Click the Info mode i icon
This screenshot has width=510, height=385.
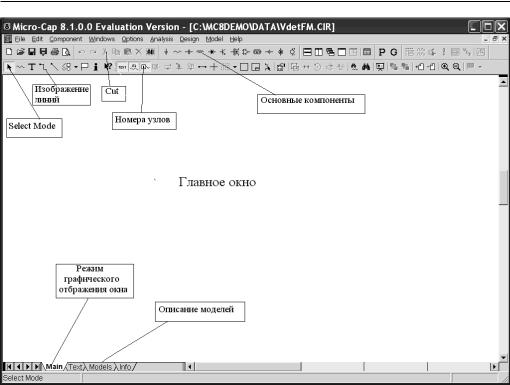pos(96,67)
